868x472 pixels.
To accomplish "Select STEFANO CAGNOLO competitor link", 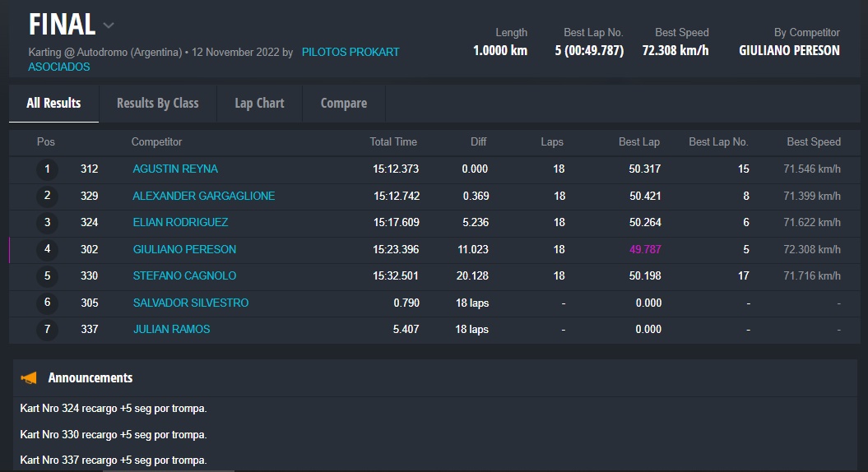I will (184, 276).
